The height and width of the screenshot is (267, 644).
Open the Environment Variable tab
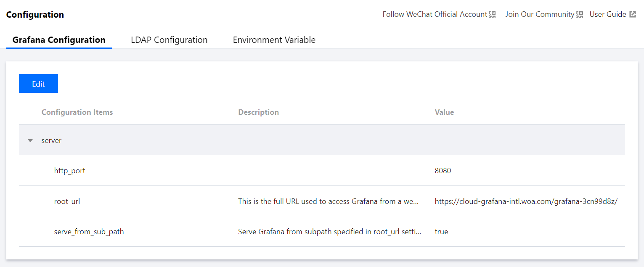click(x=274, y=40)
